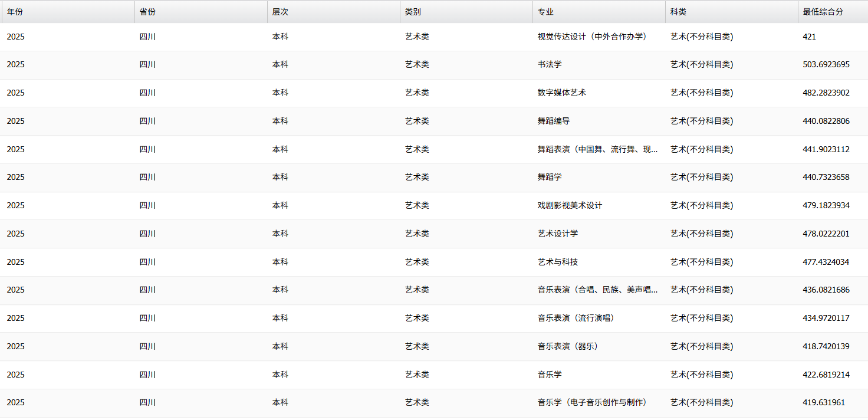The image size is (868, 420).
Task: Select the 音乐学 cell without parentheses
Action: pyautogui.click(x=550, y=375)
